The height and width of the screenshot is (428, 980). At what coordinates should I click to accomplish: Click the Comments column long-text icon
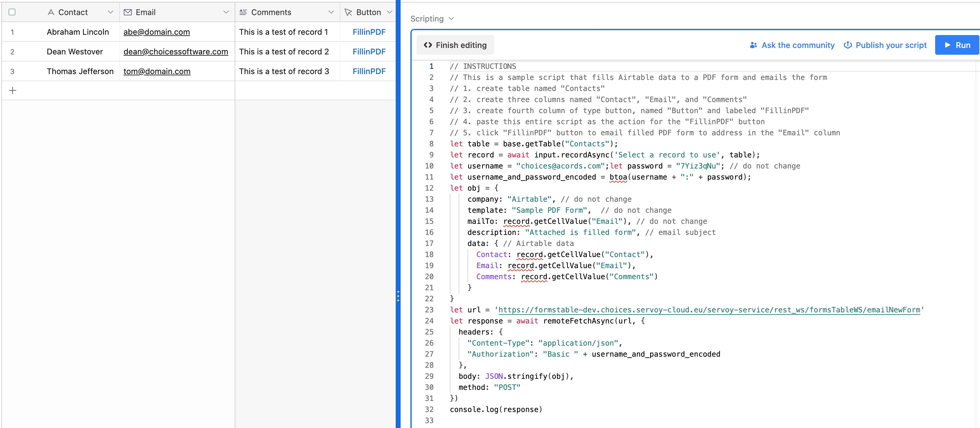pos(243,12)
